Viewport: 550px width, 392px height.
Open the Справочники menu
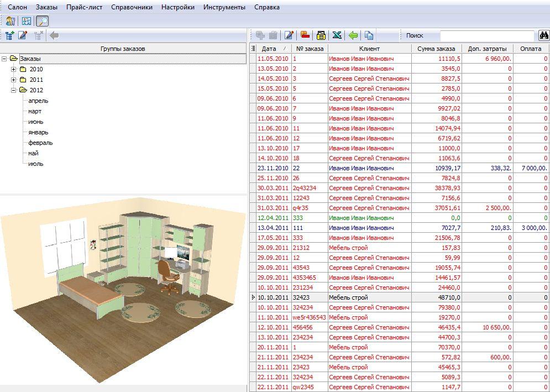132,7
